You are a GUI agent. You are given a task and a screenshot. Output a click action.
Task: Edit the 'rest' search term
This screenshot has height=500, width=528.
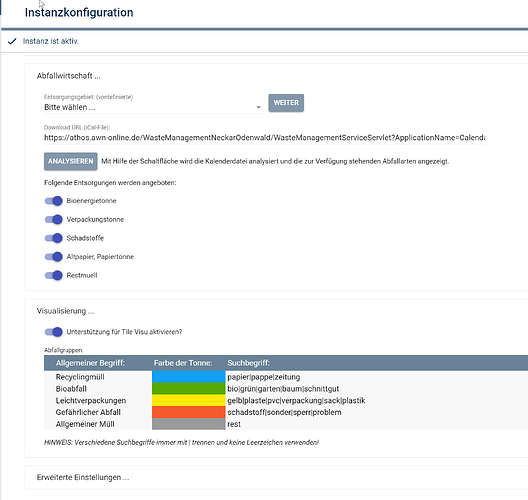234,424
